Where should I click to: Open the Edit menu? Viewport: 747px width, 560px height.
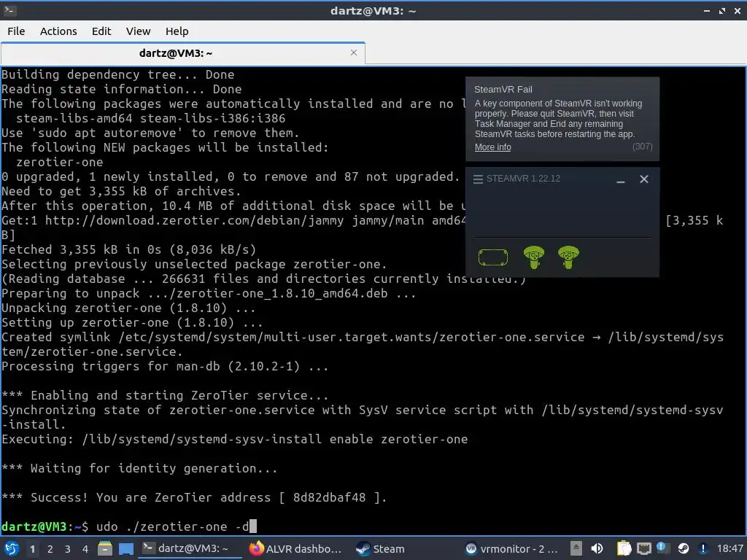[x=101, y=31]
